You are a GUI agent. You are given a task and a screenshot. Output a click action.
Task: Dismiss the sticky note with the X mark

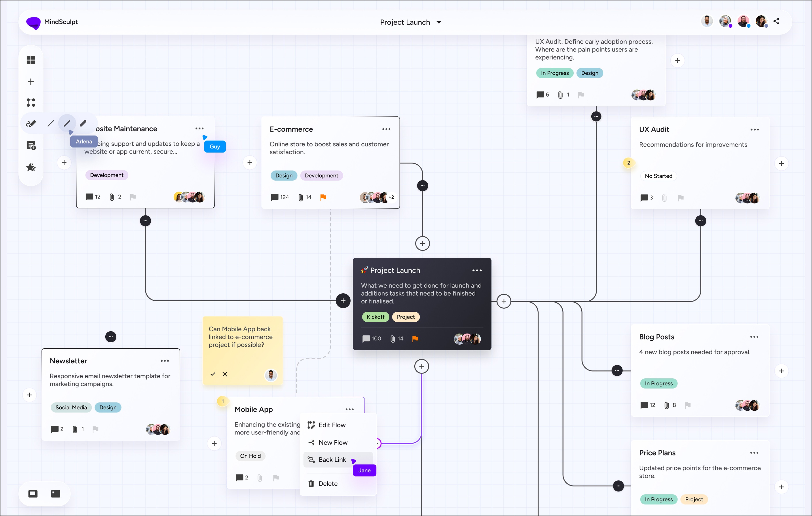(225, 374)
